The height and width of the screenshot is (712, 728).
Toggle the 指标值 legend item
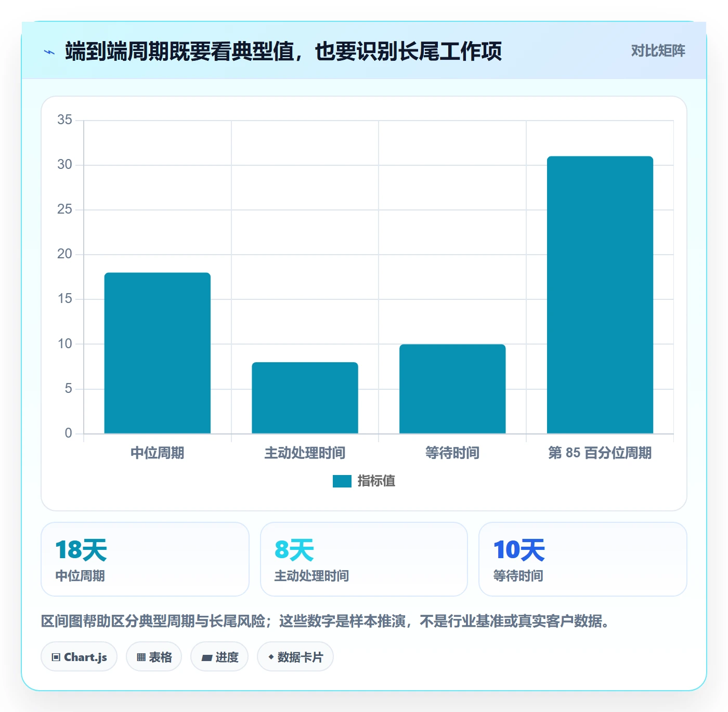click(364, 481)
